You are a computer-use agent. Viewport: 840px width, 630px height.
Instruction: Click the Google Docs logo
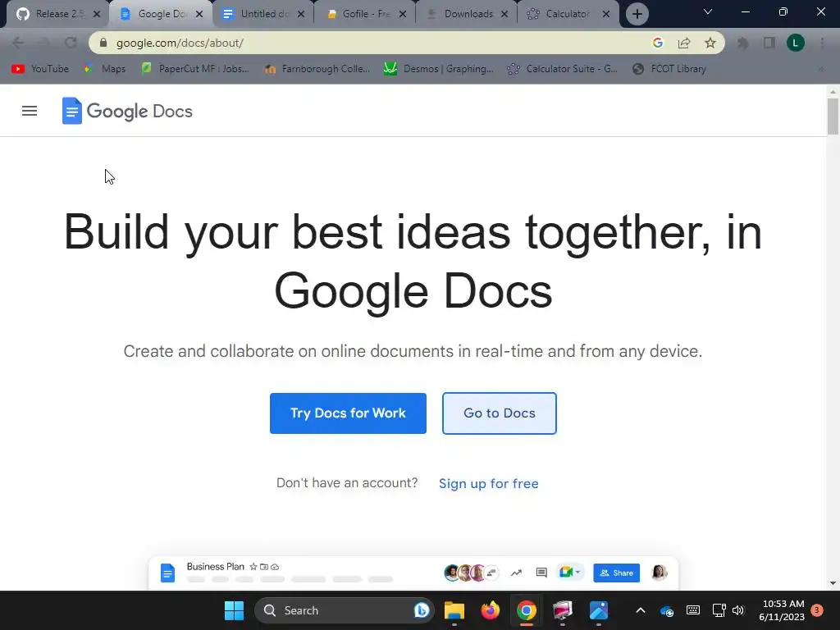127,111
